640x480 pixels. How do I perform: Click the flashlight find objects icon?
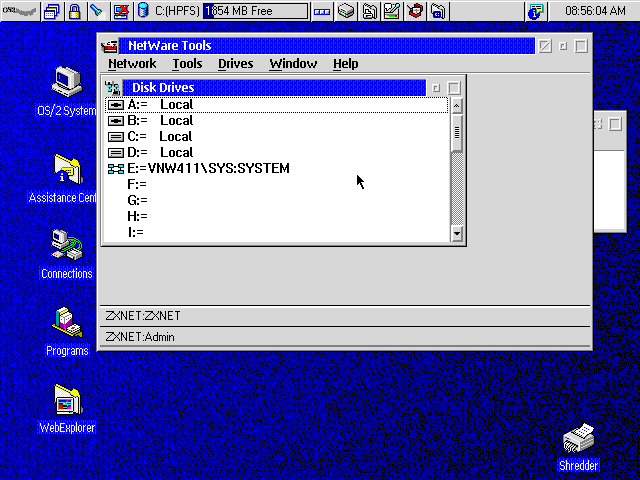click(98, 11)
